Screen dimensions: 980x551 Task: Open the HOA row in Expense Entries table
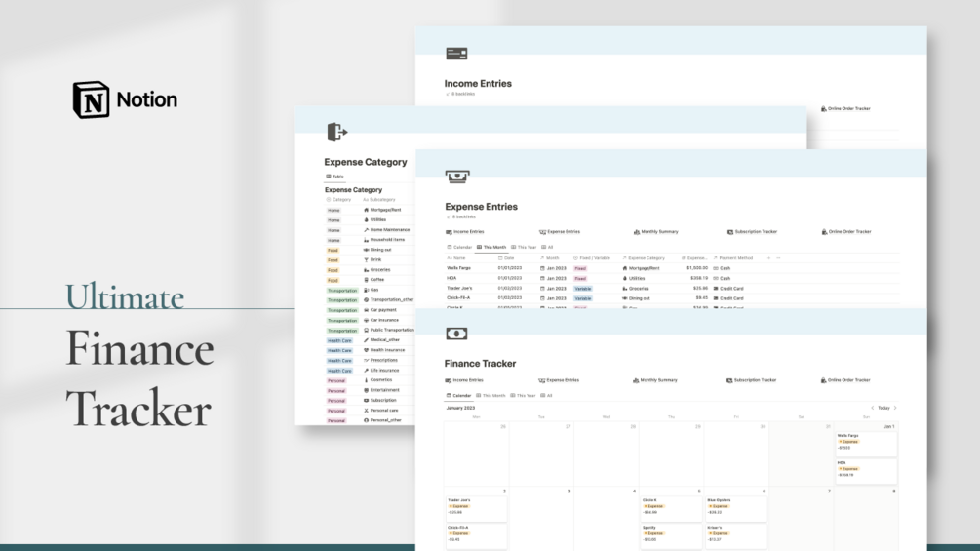click(x=451, y=278)
